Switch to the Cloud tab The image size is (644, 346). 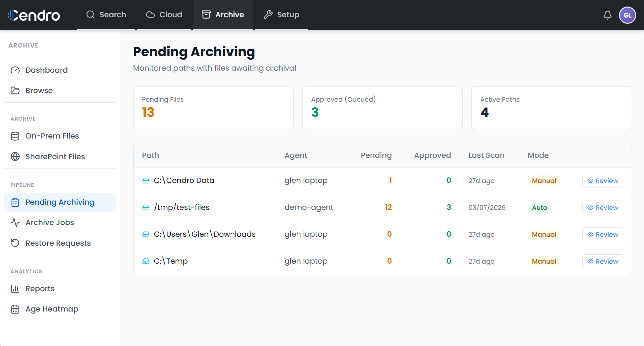pyautogui.click(x=164, y=15)
